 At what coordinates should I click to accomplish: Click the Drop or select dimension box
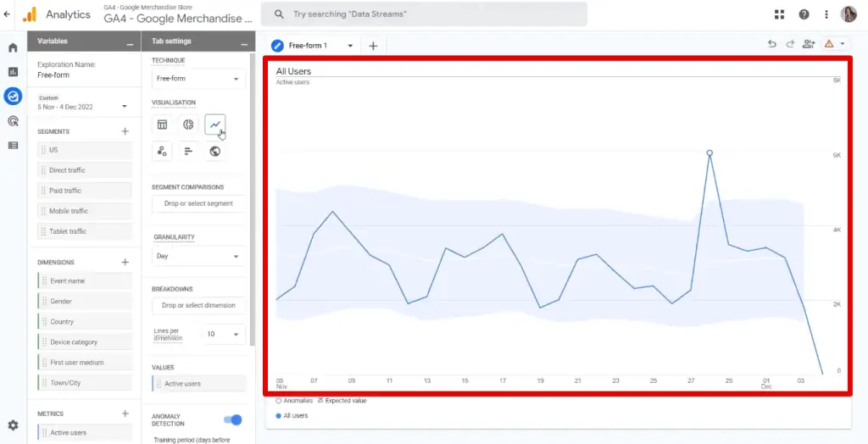198,306
